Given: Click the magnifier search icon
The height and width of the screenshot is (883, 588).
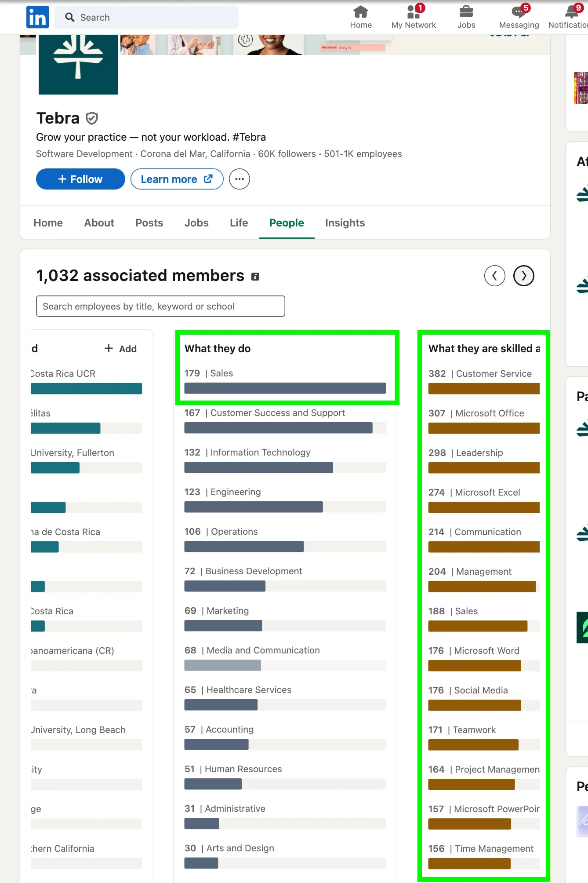Looking at the screenshot, I should (69, 17).
